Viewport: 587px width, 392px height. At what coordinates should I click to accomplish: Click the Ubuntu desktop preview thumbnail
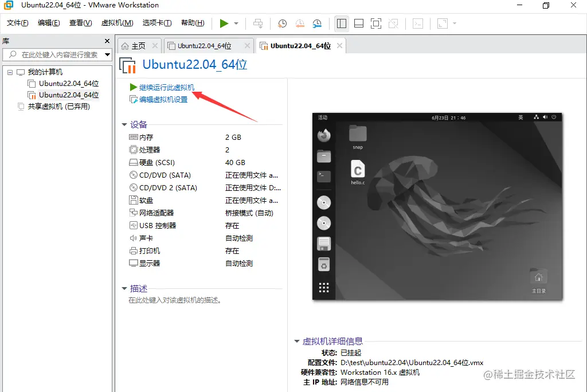click(x=437, y=206)
